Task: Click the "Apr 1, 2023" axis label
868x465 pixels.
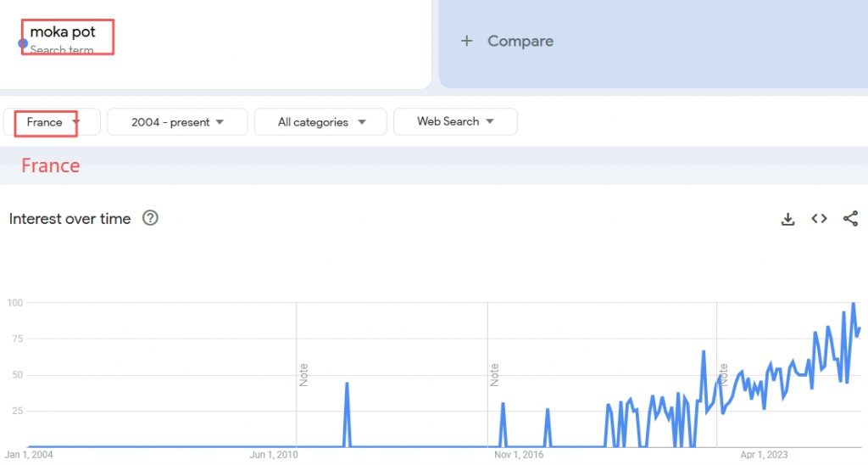Action: pyautogui.click(x=764, y=455)
